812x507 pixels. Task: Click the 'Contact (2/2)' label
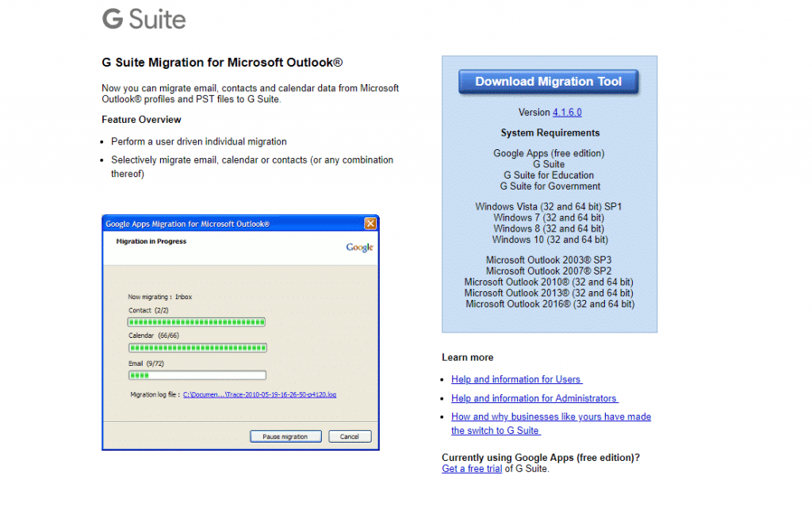tap(148, 310)
